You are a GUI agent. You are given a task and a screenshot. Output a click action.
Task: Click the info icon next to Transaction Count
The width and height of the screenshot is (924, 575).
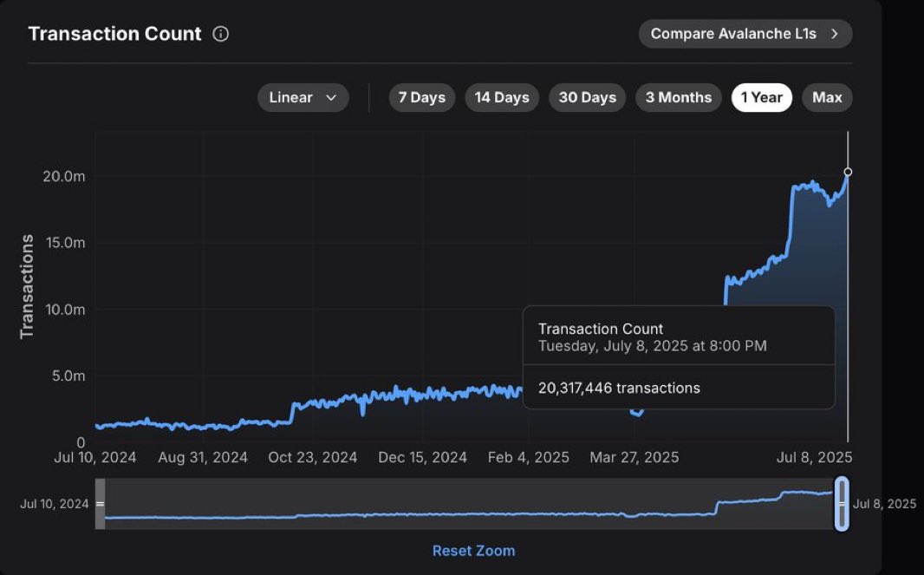click(x=220, y=34)
